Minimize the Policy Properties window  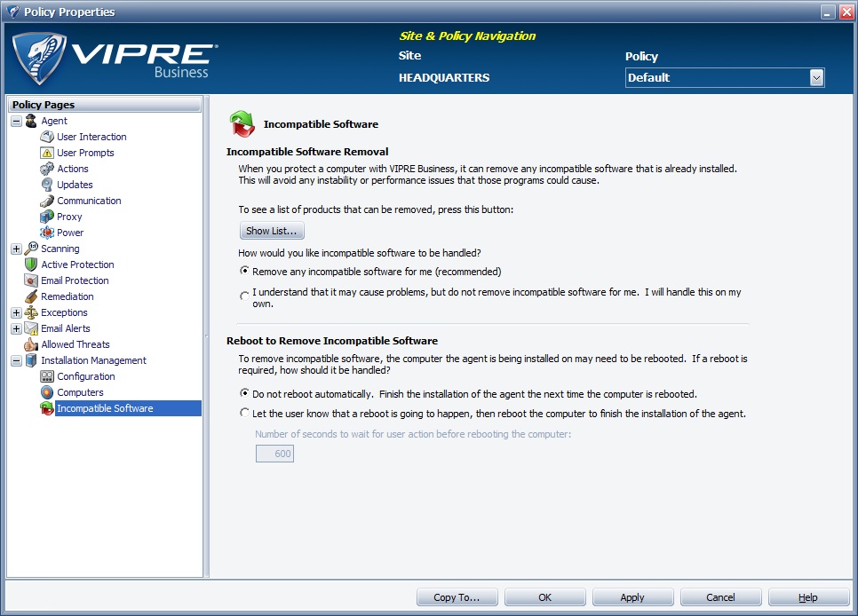(829, 12)
